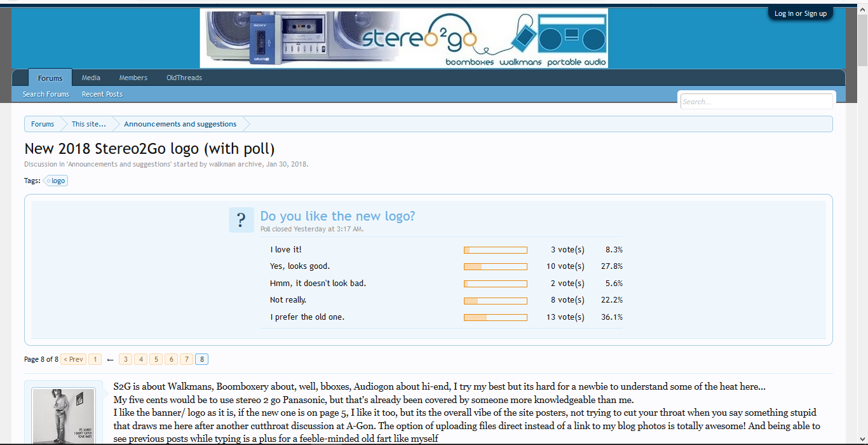Jump to page 1
This screenshot has width=868, height=445.
(95, 359)
